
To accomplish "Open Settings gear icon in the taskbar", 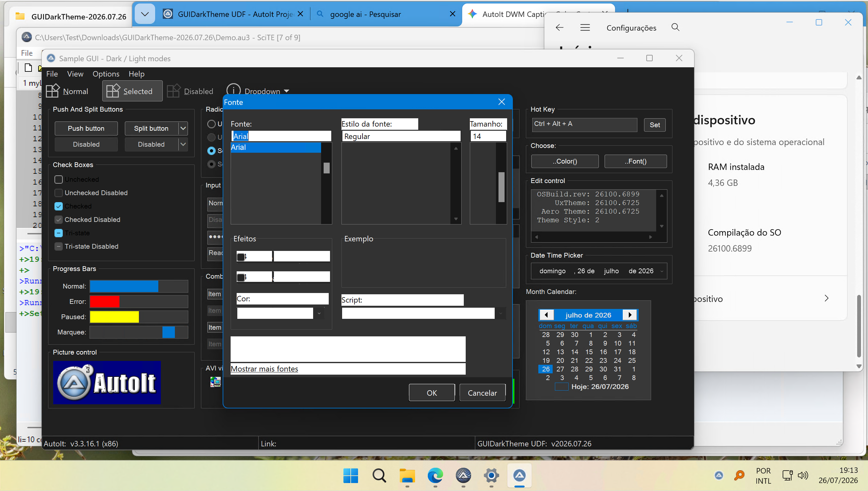I will (x=491, y=475).
